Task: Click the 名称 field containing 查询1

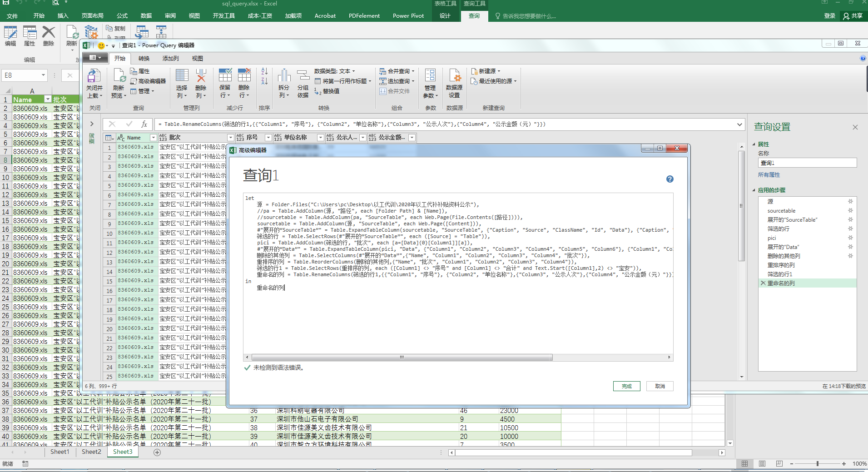Action: [807, 163]
